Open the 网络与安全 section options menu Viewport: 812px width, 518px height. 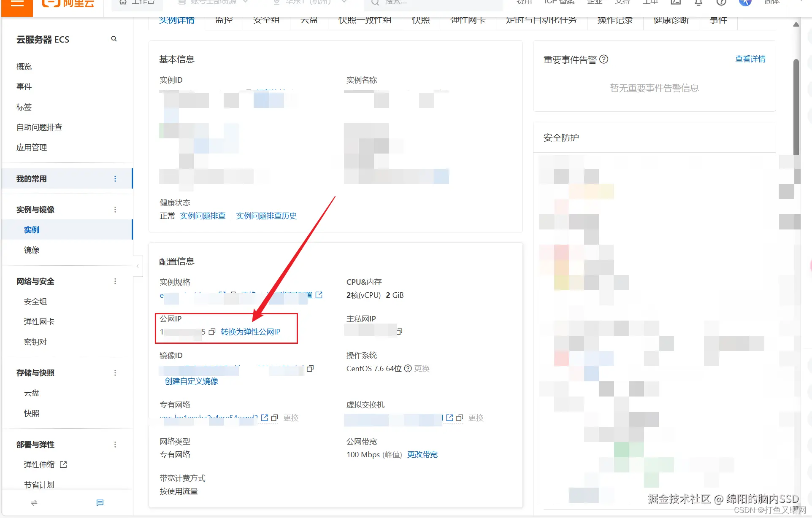click(x=115, y=281)
